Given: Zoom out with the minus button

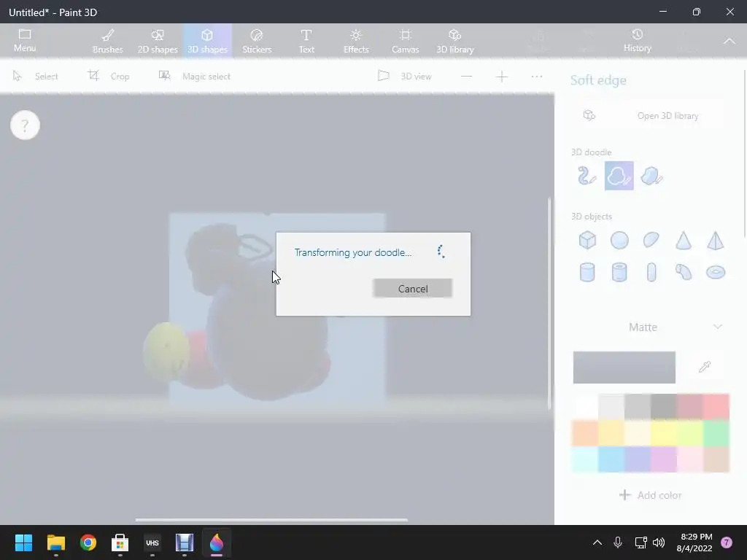Looking at the screenshot, I should (466, 76).
